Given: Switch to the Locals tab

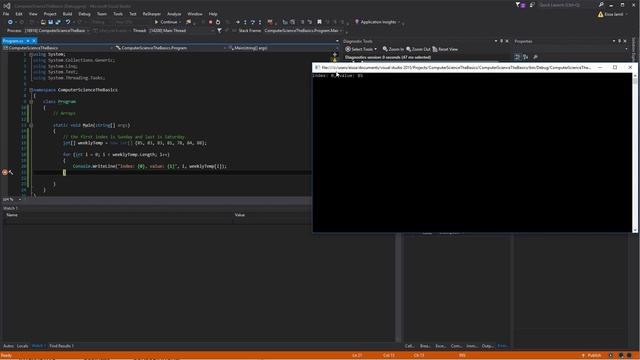Looking at the screenshot, I should pyautogui.click(x=22, y=346).
